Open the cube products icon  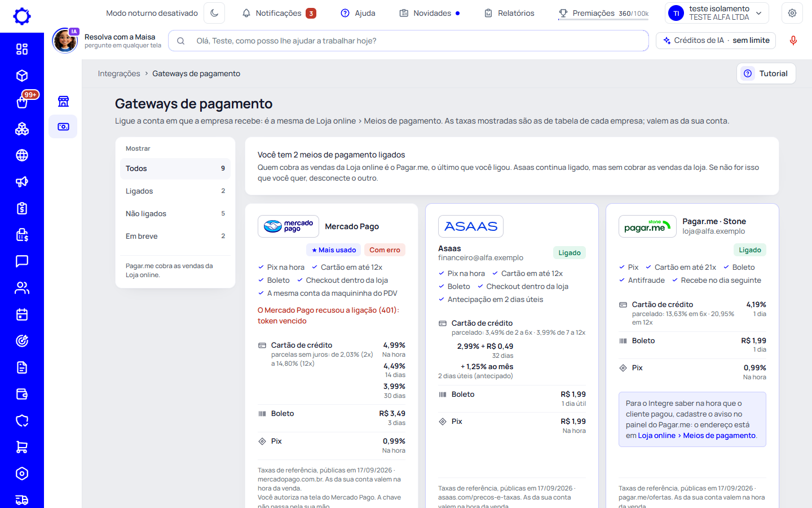pos(22,76)
